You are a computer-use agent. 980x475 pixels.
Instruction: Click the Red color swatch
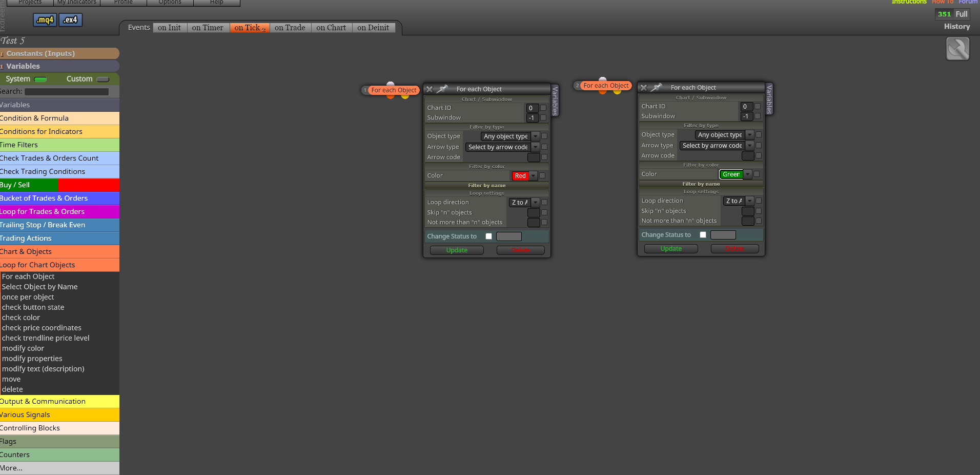tap(520, 176)
